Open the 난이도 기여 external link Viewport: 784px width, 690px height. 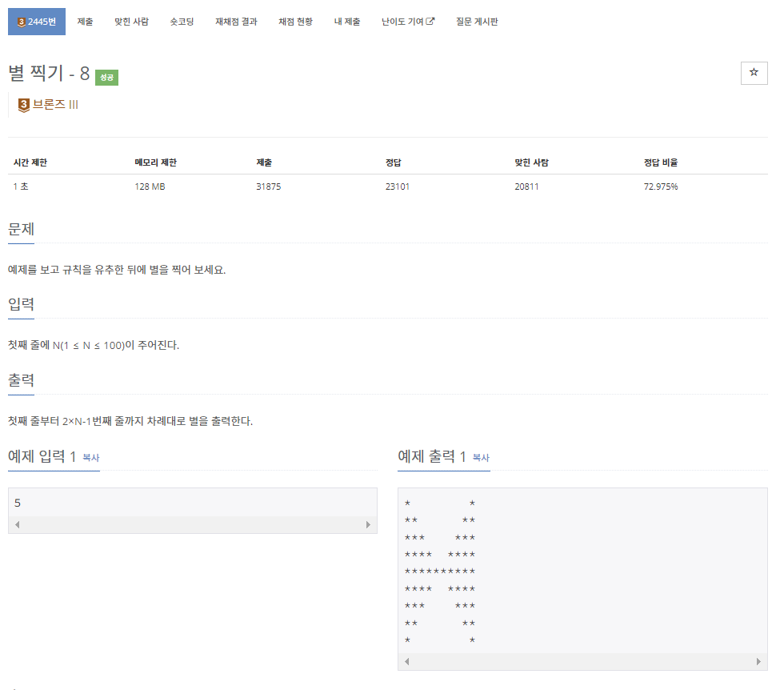pyautogui.click(x=408, y=22)
